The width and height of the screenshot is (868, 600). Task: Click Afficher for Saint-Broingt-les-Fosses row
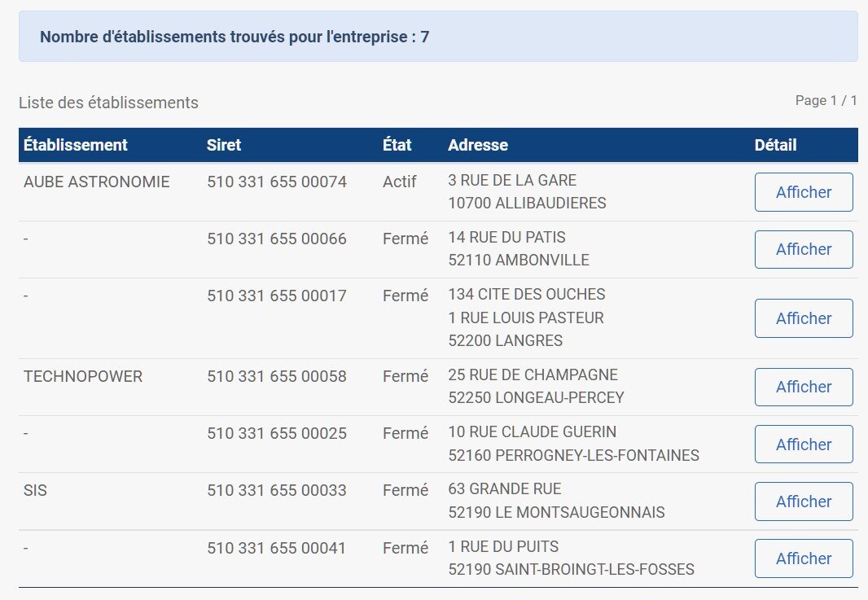[803, 558]
